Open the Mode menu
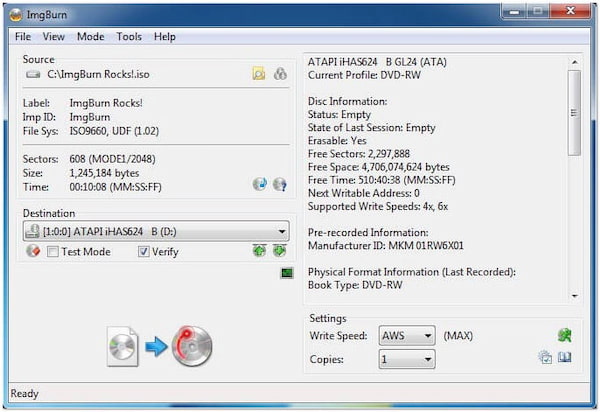Screen dimensions: 600x412 click(90, 36)
